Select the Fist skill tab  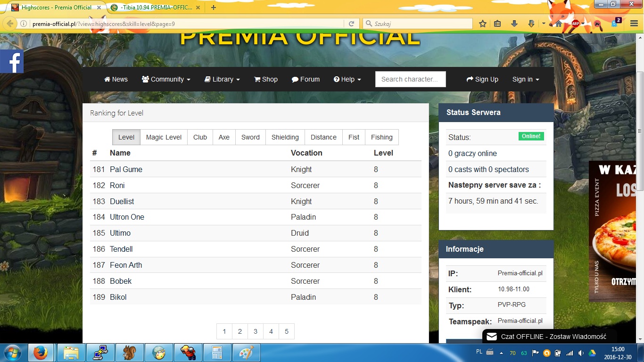354,137
